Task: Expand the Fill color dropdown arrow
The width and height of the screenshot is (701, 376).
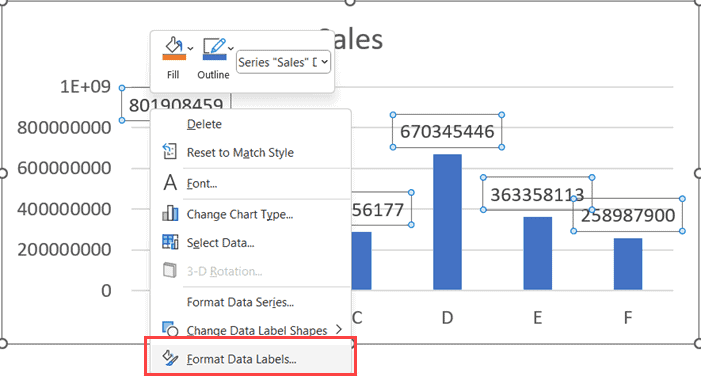Action: tap(190, 48)
